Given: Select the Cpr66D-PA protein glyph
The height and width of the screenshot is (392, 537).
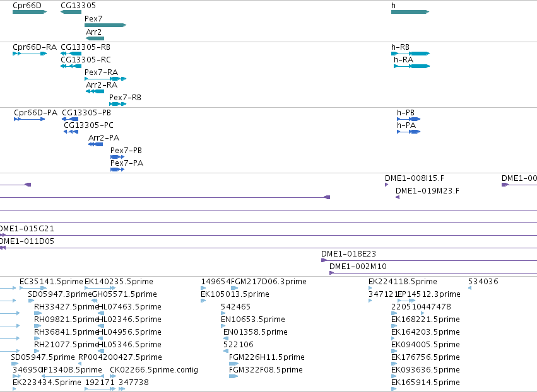Looking at the screenshot, I should click(x=30, y=119).
